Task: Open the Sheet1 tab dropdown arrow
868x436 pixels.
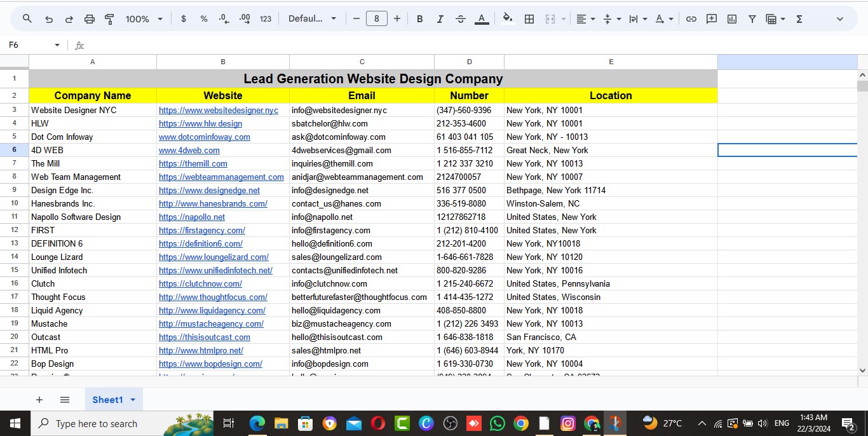Action: click(133, 400)
